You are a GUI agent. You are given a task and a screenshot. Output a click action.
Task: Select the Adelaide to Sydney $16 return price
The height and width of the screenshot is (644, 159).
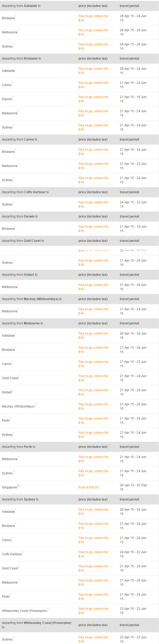[93, 46]
